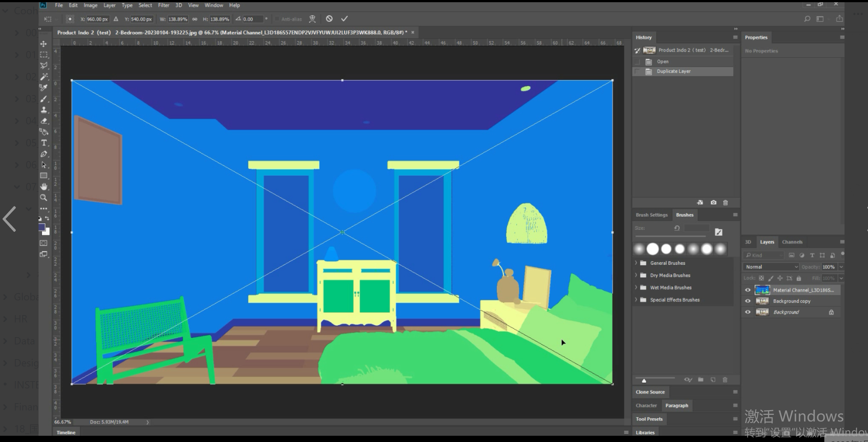
Task: Open the Filter menu
Action: tap(163, 5)
